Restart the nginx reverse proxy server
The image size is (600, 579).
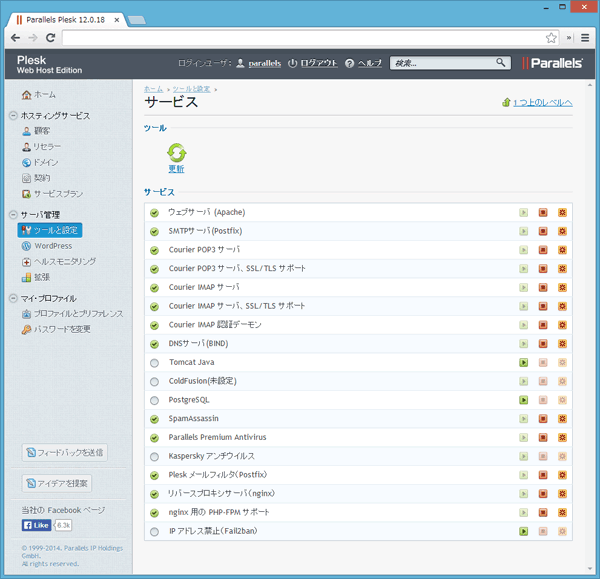click(x=562, y=494)
